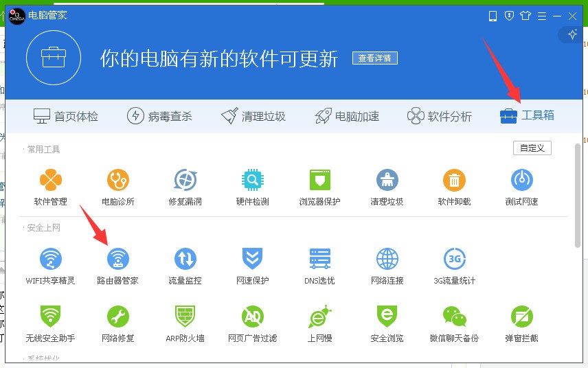Click 查看详情 button
The height and width of the screenshot is (368, 588).
pyautogui.click(x=375, y=58)
